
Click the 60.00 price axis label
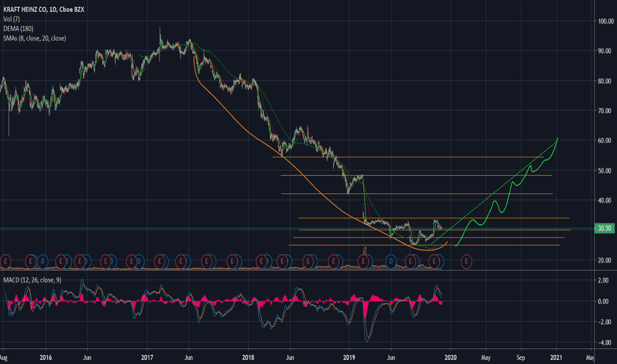point(606,140)
